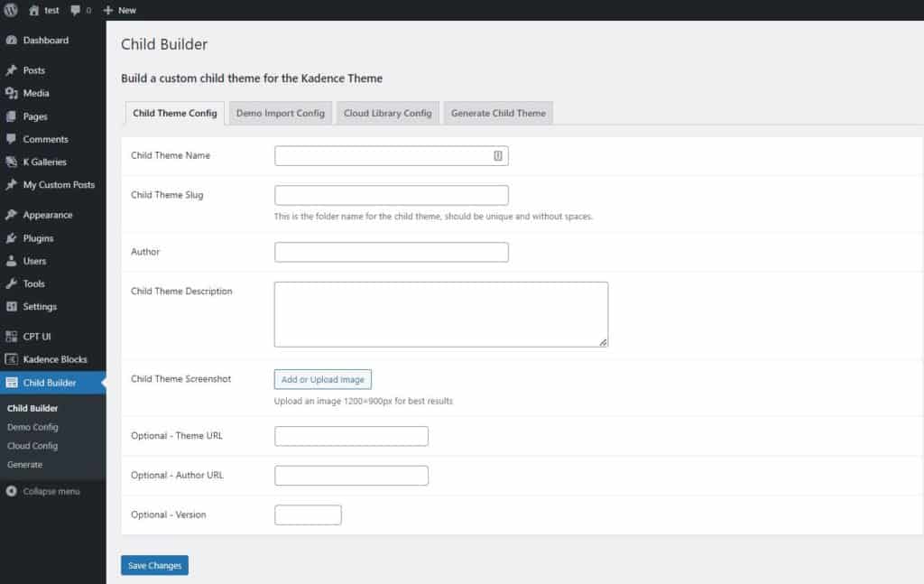
Task: Switch to the Cloud Library Config tab
Action: [x=388, y=113]
